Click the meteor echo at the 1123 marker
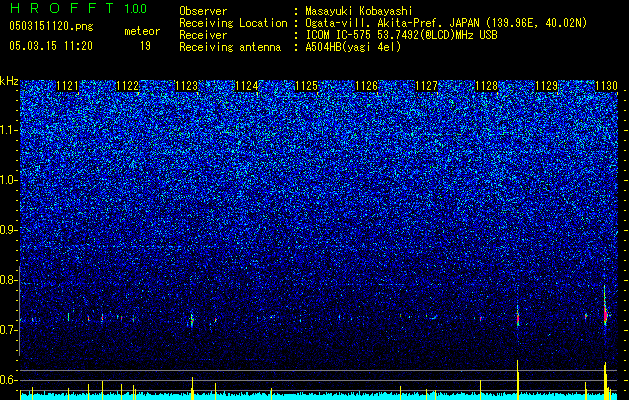The width and height of the screenshot is (629, 400). (x=192, y=320)
